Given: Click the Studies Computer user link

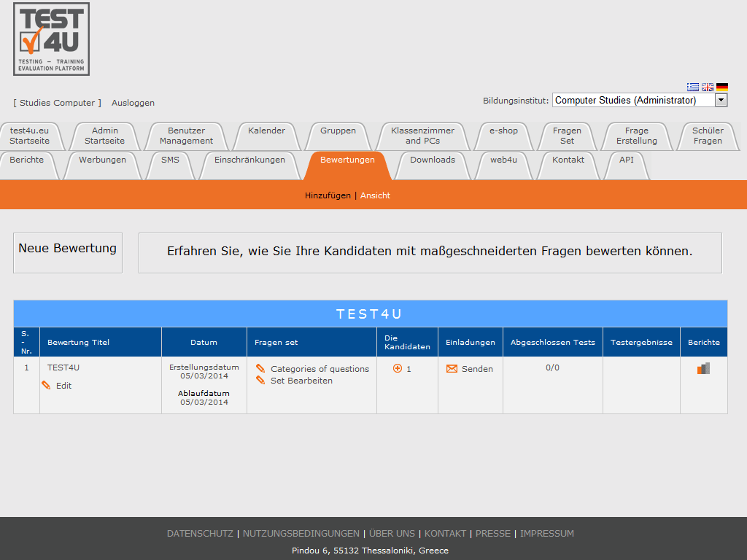Looking at the screenshot, I should (57, 103).
